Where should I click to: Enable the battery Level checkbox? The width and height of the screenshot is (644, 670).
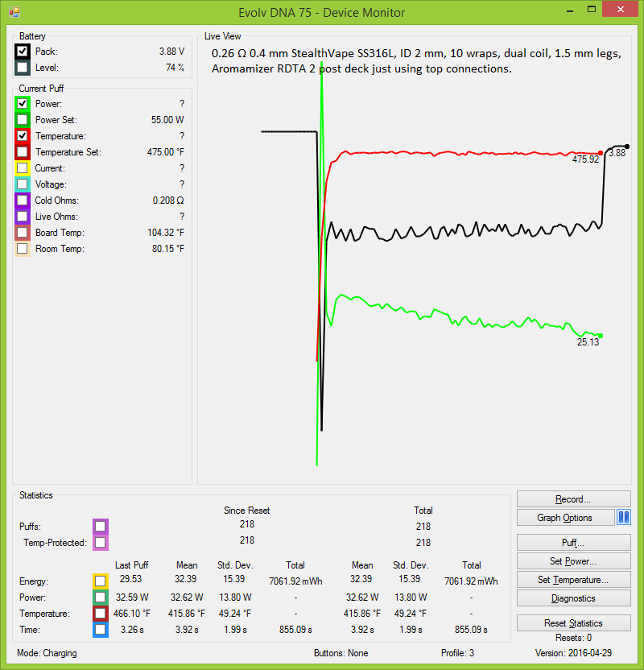23,68
